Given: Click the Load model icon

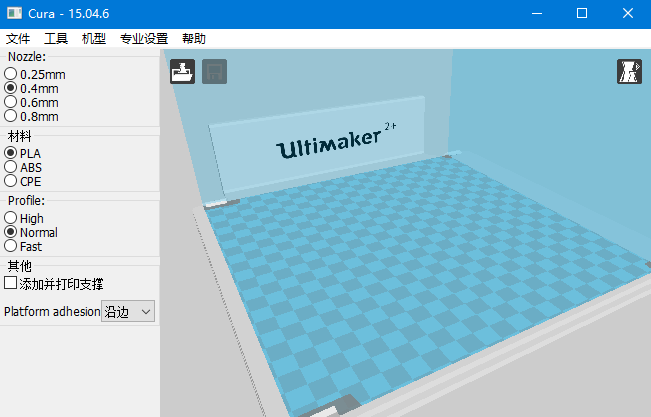Looking at the screenshot, I should [x=182, y=71].
